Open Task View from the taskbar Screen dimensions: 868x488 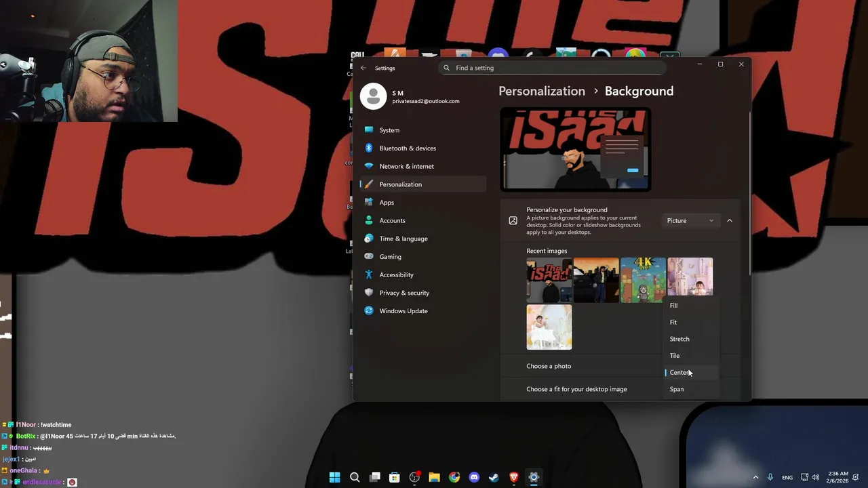[374, 477]
